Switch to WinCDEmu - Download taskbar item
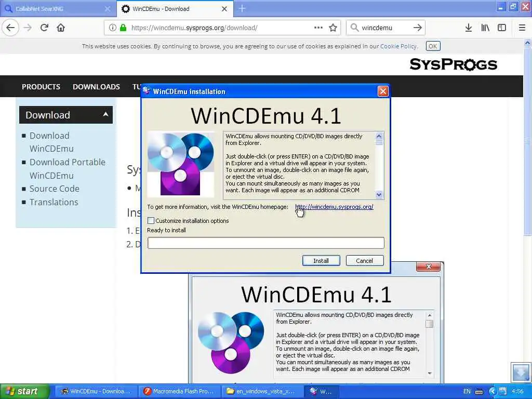The image size is (532, 399). [x=96, y=391]
